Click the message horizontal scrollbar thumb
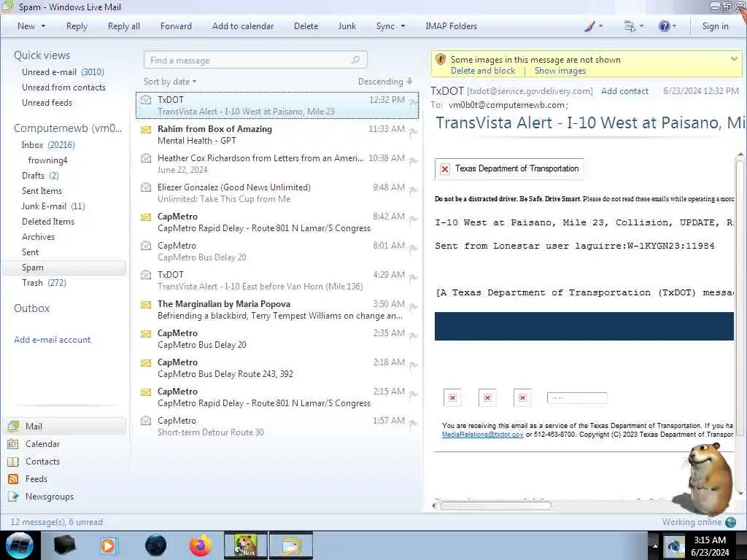 pos(495,506)
